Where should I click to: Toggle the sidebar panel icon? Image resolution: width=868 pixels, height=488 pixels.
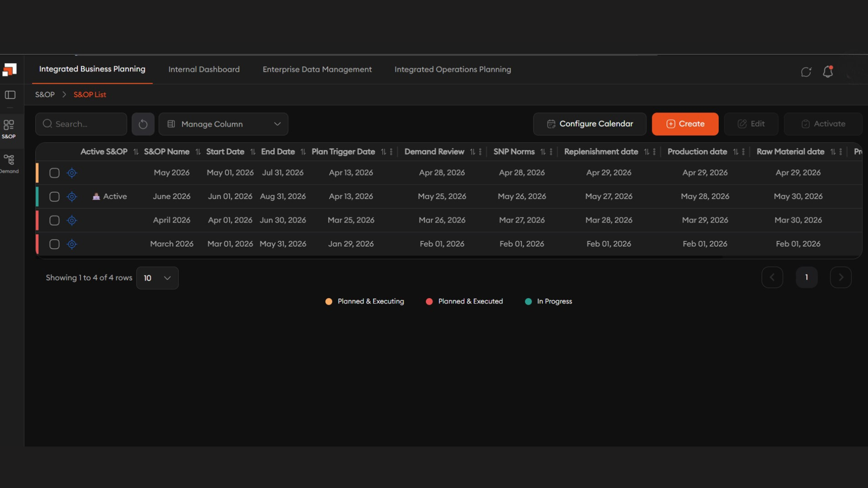pos(10,95)
